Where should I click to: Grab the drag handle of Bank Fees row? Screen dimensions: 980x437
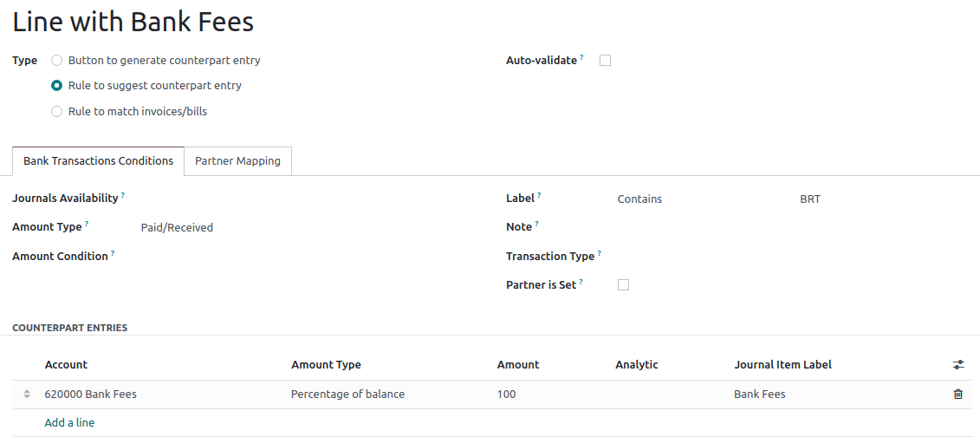point(27,395)
